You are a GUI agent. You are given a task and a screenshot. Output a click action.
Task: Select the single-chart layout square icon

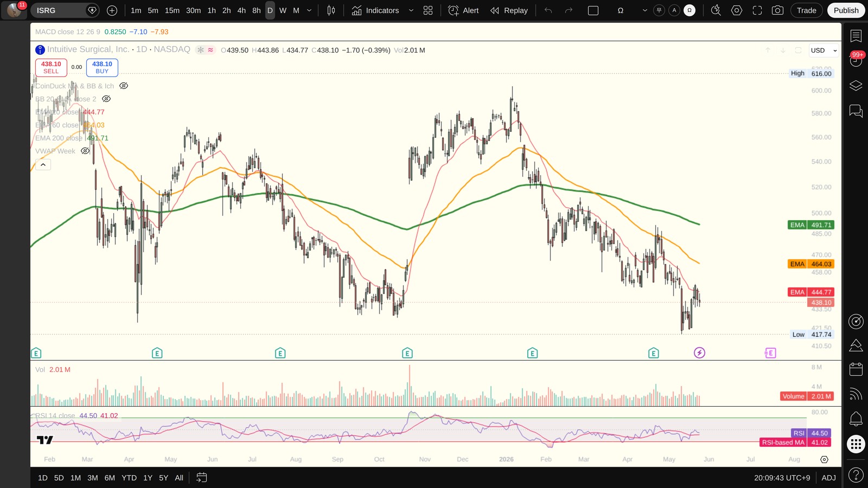[593, 10]
